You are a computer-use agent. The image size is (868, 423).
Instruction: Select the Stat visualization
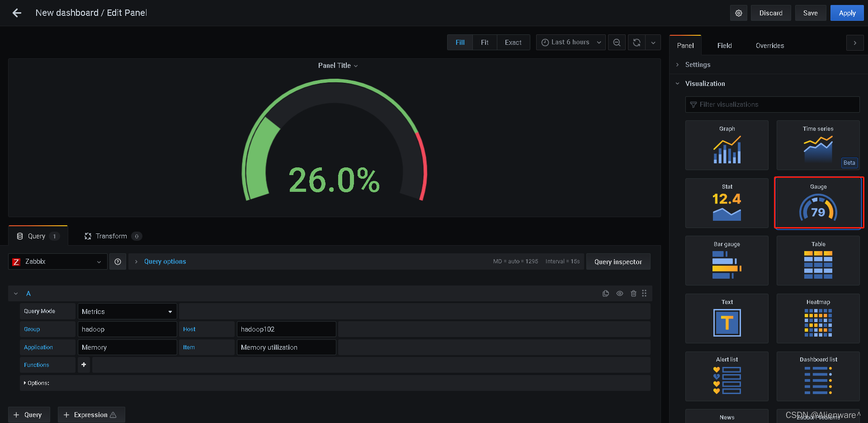pos(727,203)
